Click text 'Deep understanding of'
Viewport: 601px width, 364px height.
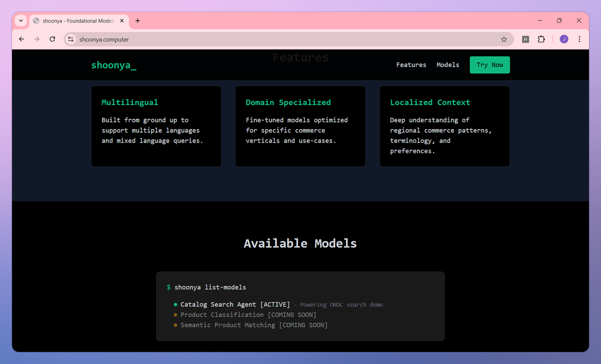click(430, 120)
